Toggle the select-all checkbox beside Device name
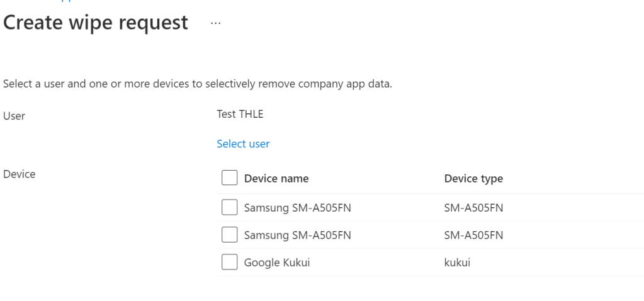The width and height of the screenshot is (644, 301). click(229, 178)
